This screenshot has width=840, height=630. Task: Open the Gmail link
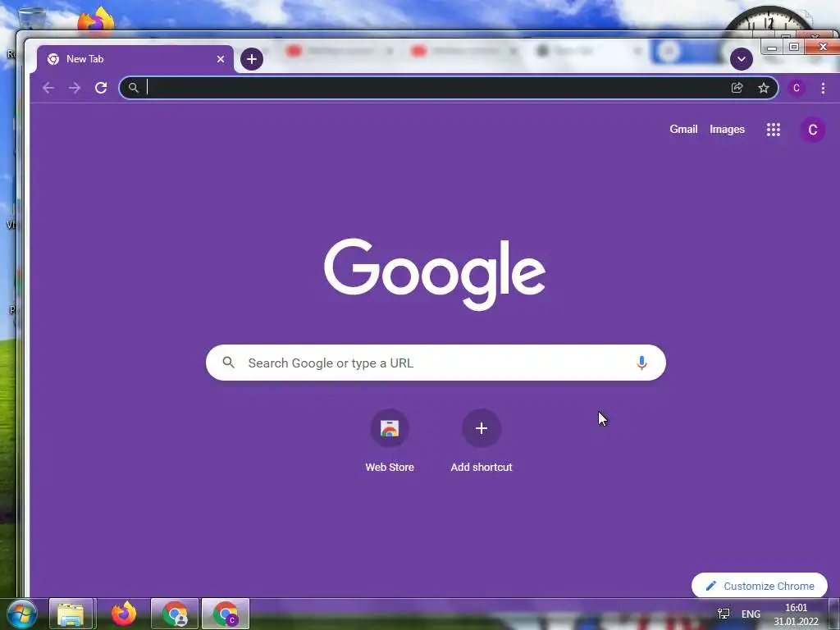click(683, 129)
